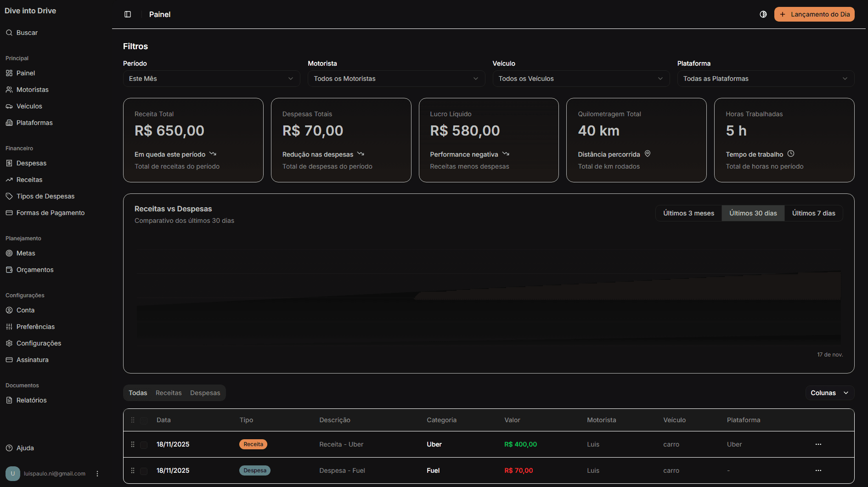The height and width of the screenshot is (487, 868).
Task: Check the checkbox on the Receita - Uber row
Action: point(144,444)
